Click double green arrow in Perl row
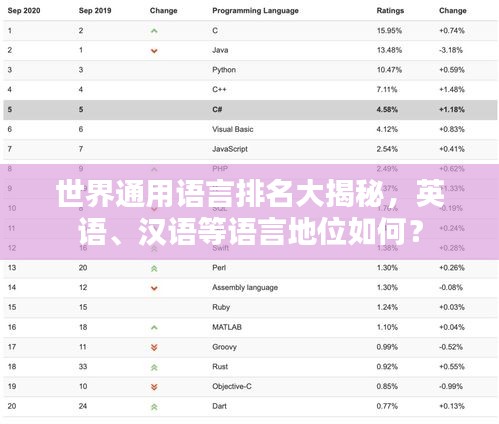This screenshot has height=424, width=499. tap(154, 268)
